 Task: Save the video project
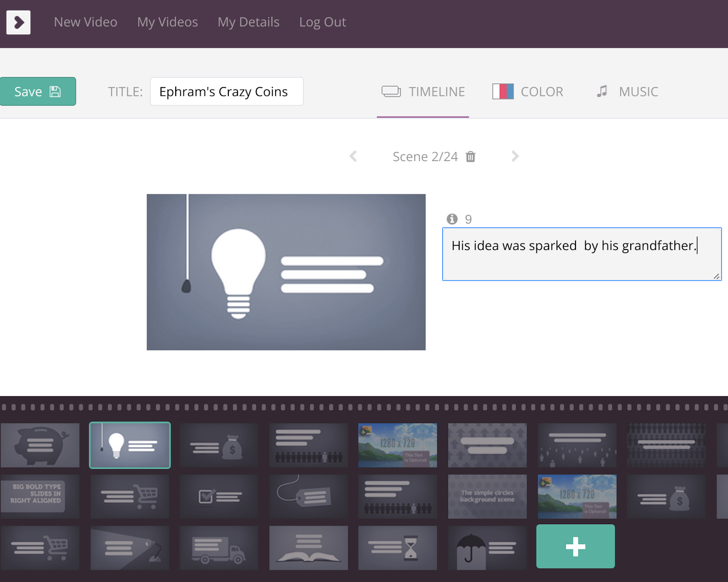point(38,91)
